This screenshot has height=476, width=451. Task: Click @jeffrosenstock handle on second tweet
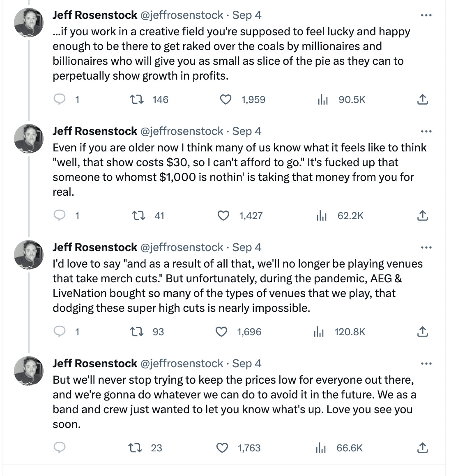[182, 131]
